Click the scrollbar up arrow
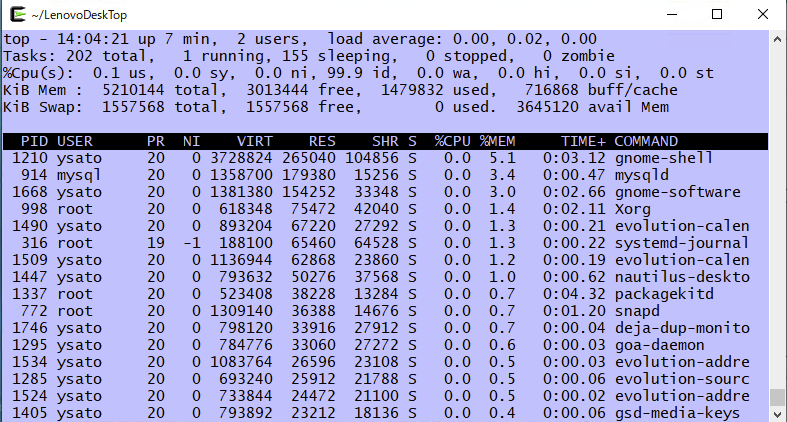 (x=777, y=38)
